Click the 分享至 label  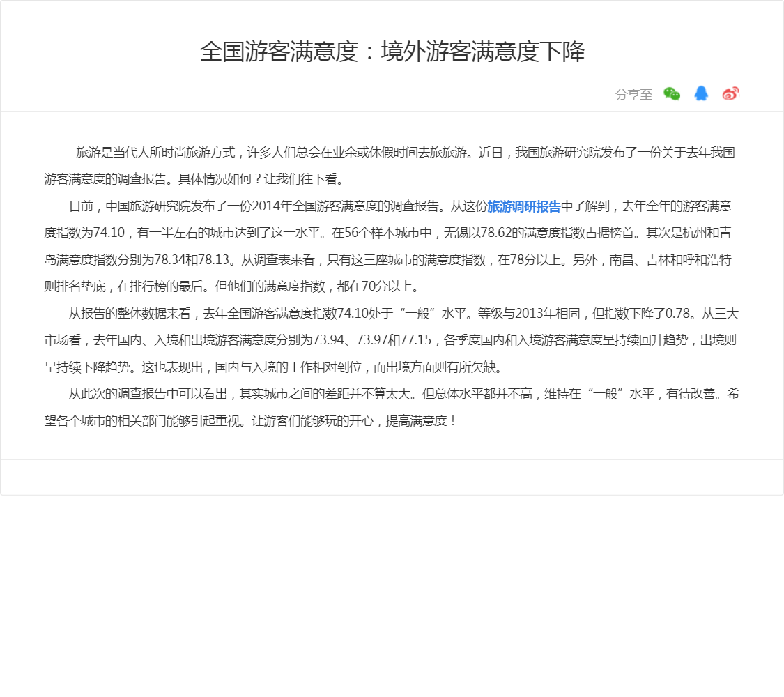tap(633, 95)
